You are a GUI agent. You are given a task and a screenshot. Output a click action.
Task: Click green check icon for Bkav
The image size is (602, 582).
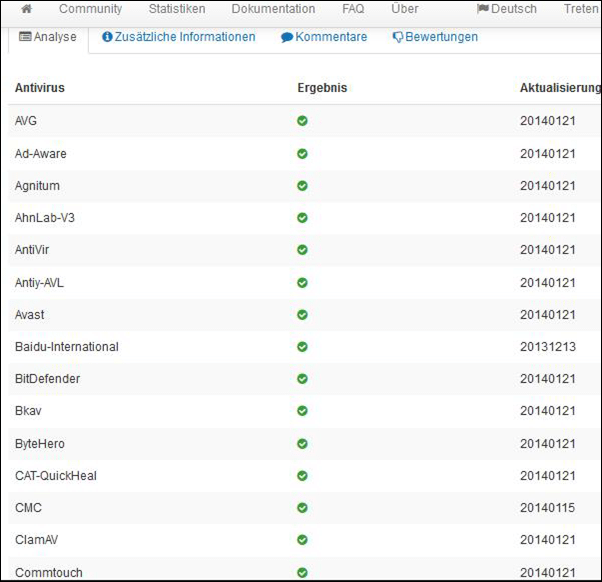tap(302, 411)
